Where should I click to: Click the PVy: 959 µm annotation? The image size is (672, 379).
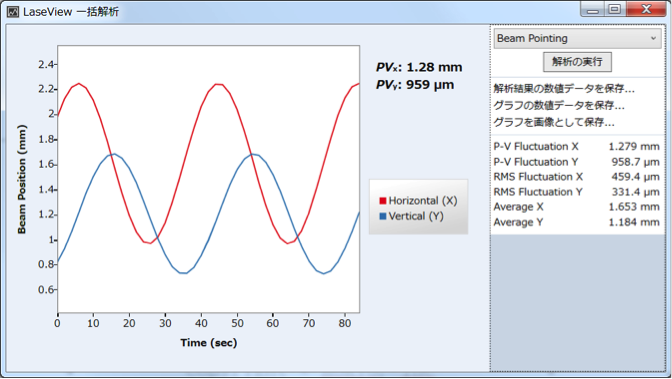click(415, 85)
